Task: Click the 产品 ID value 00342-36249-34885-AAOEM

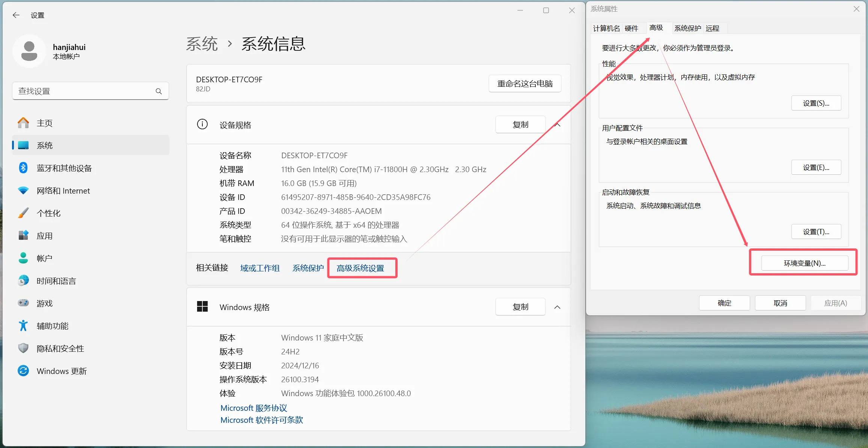Action: [x=332, y=211]
